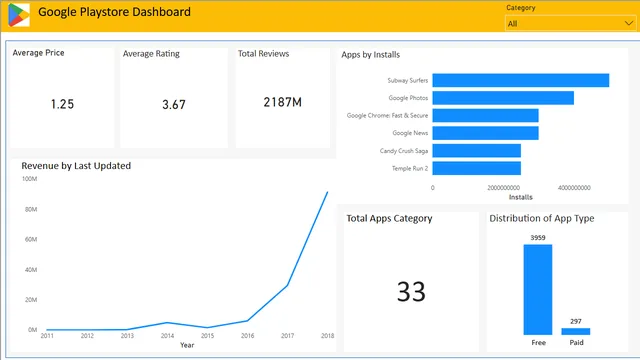Click the 2017 data point on revenue line
Viewport: 640px width, 360px height.
pyautogui.click(x=287, y=285)
